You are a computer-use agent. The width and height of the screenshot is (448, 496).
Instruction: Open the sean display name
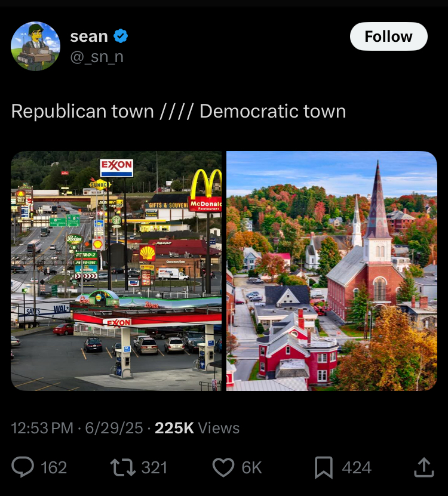pyautogui.click(x=89, y=36)
